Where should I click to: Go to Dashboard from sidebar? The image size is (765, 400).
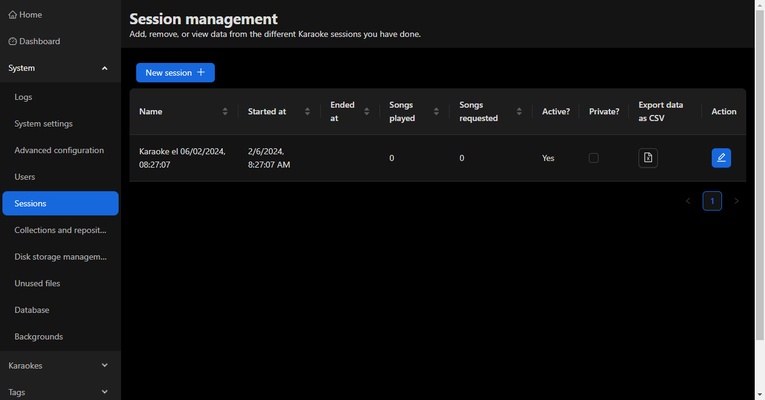coord(39,41)
